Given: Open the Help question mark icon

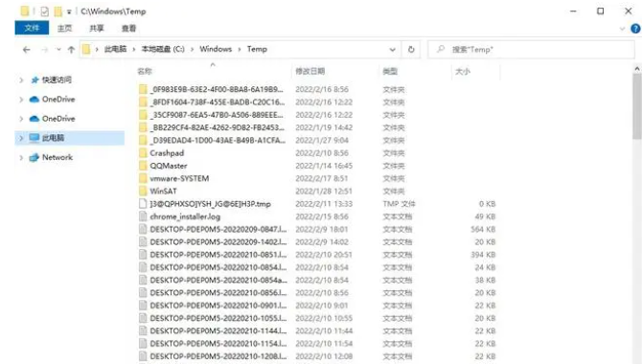Looking at the screenshot, I should coord(635,29).
